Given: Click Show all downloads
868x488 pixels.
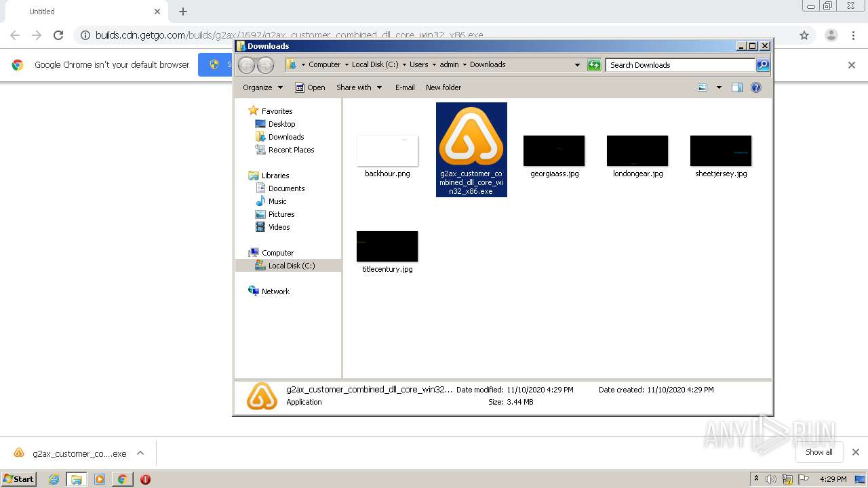Looking at the screenshot, I should 818,452.
